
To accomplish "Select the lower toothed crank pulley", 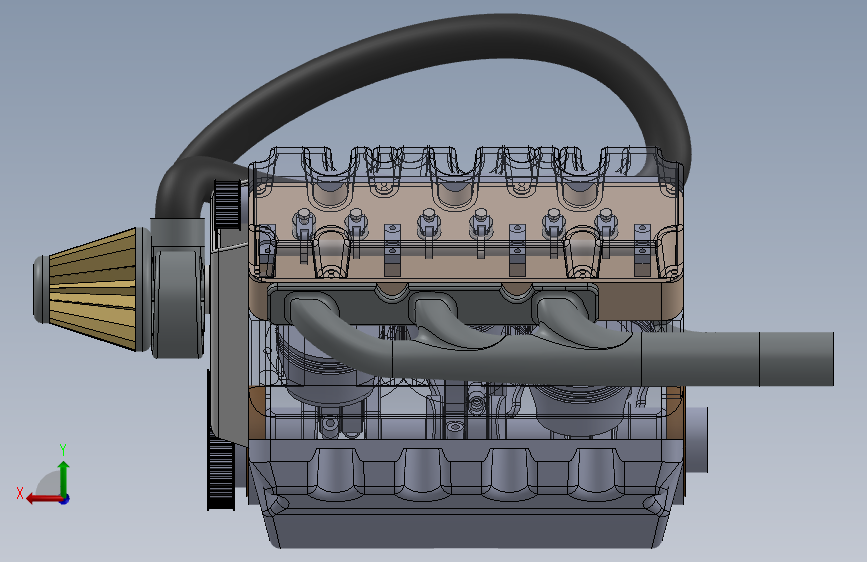I will pyautogui.click(x=221, y=473).
